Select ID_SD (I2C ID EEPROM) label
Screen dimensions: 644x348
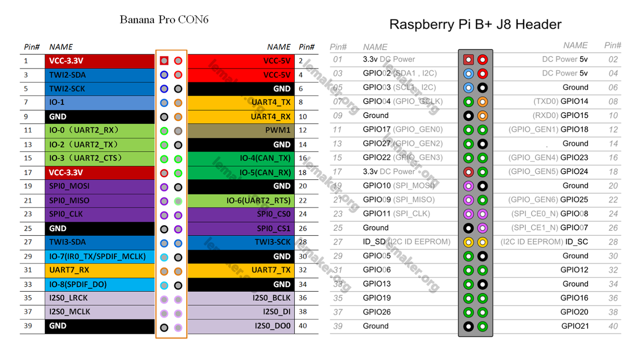(x=407, y=242)
